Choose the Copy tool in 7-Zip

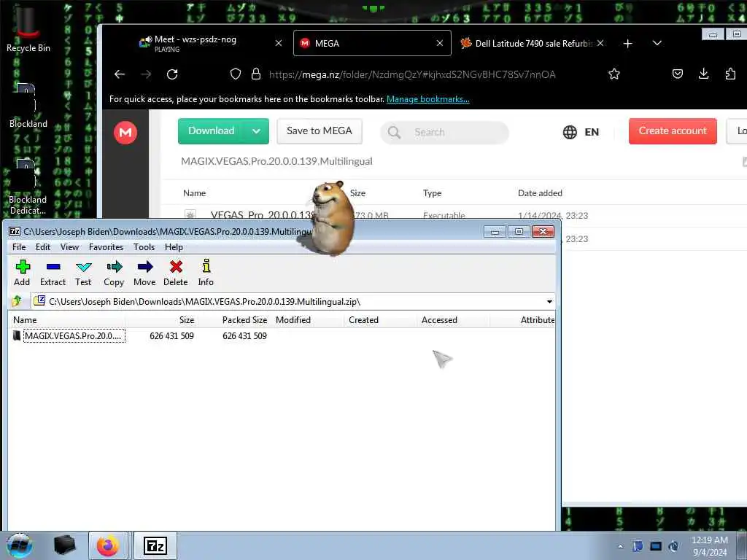coord(114,273)
